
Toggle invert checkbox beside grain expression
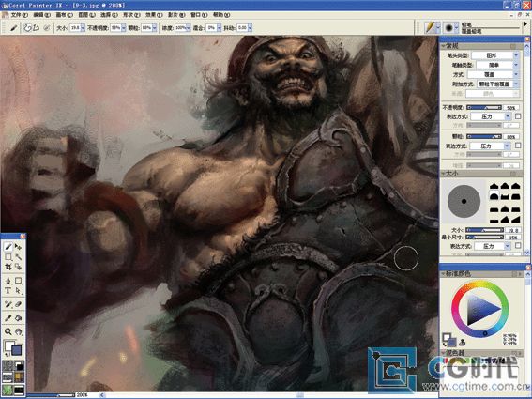click(518, 146)
